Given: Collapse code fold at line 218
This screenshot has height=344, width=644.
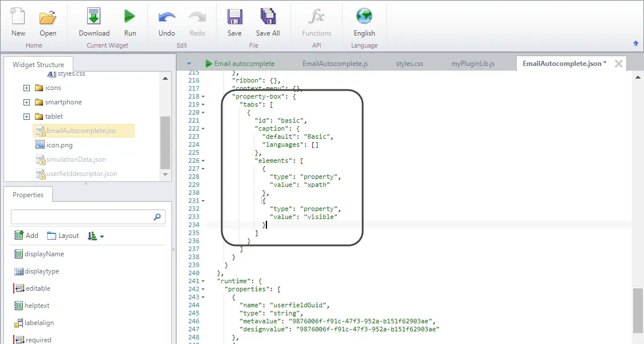Looking at the screenshot, I should pyautogui.click(x=203, y=96).
